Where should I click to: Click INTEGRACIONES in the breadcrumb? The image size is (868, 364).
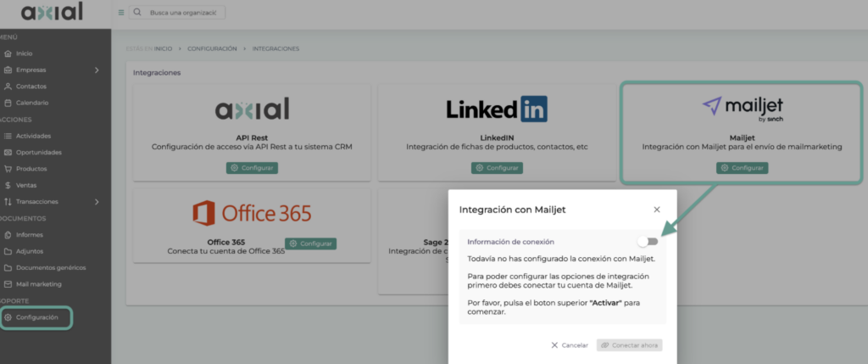[x=275, y=48]
